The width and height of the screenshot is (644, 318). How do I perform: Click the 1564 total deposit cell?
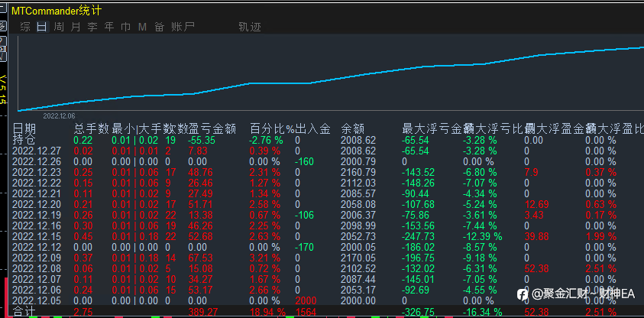(305, 312)
